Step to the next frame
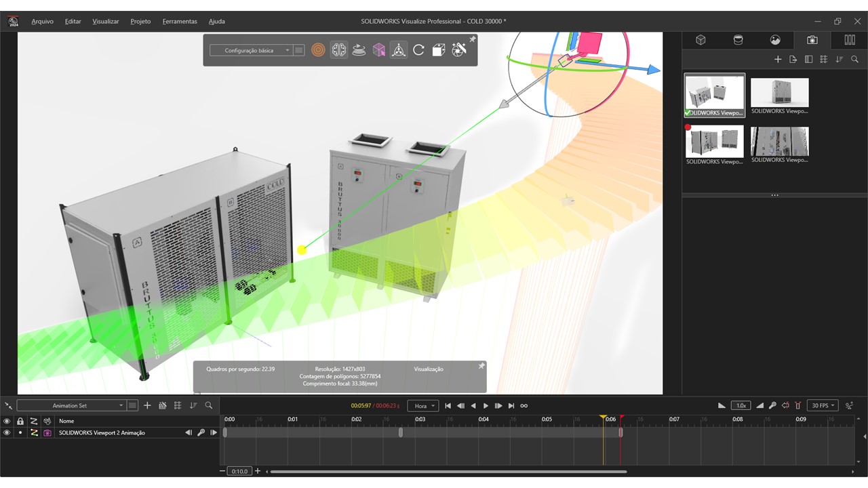This screenshot has height=488, width=868. [498, 406]
